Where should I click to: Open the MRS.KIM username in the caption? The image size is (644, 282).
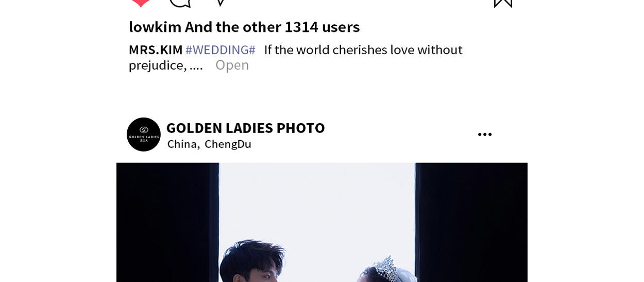[156, 50]
